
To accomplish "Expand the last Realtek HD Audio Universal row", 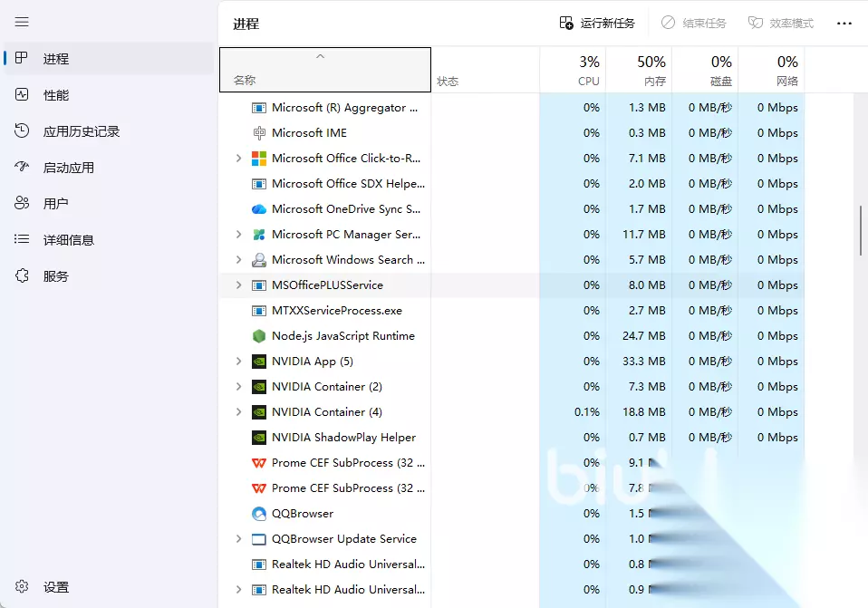I will click(x=238, y=590).
